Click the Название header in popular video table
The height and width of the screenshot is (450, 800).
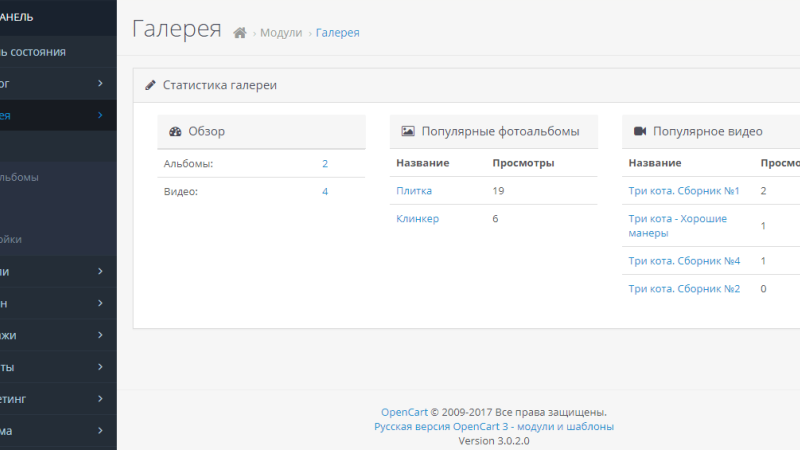655,163
